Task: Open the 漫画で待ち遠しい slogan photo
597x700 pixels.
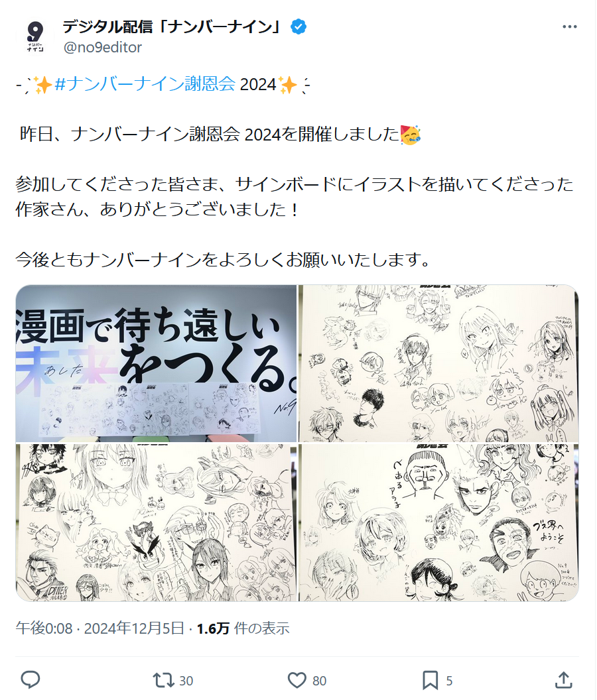Action: 156,363
